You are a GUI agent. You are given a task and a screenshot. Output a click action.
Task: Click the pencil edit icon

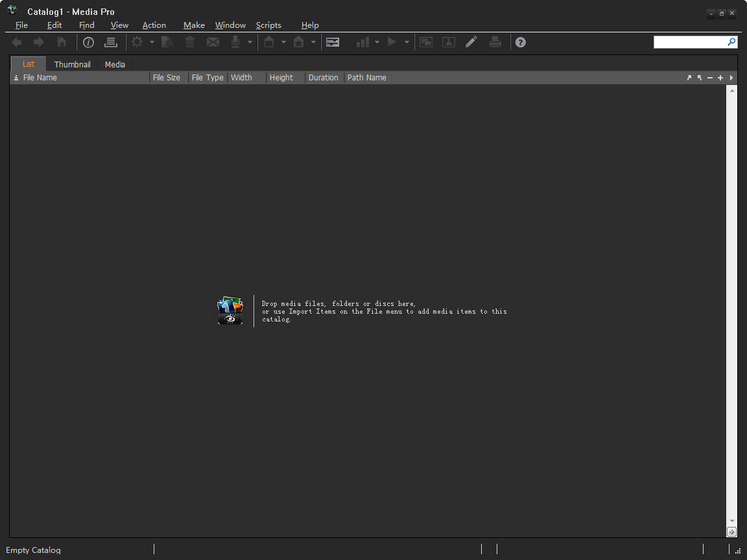(x=471, y=42)
